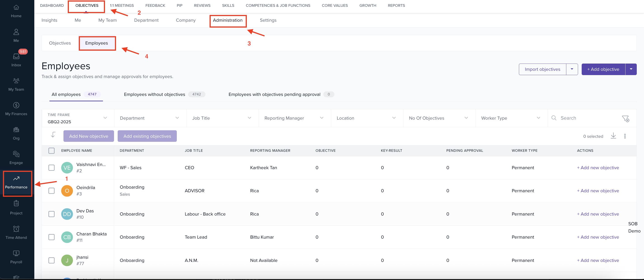Open the three-dot options menu near the download icon
Viewport: 644px width, 280px height.
click(625, 136)
